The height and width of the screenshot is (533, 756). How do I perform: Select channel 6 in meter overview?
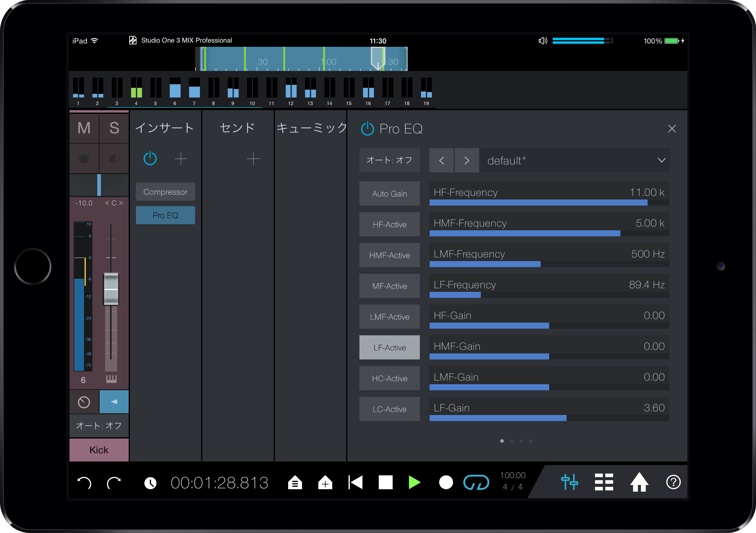coord(175,91)
